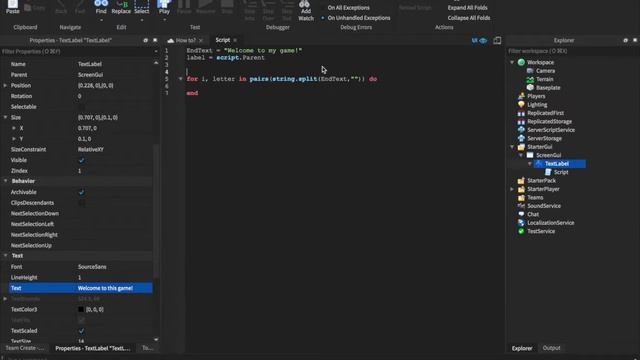Close the Script tab
This screenshot has width=640, height=360.
(235, 40)
